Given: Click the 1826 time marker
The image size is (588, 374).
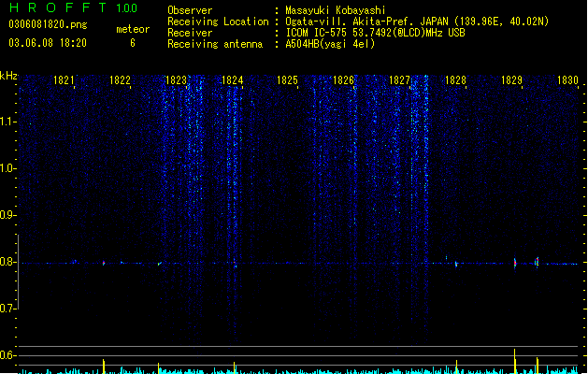Looking at the screenshot, I should (x=343, y=80).
